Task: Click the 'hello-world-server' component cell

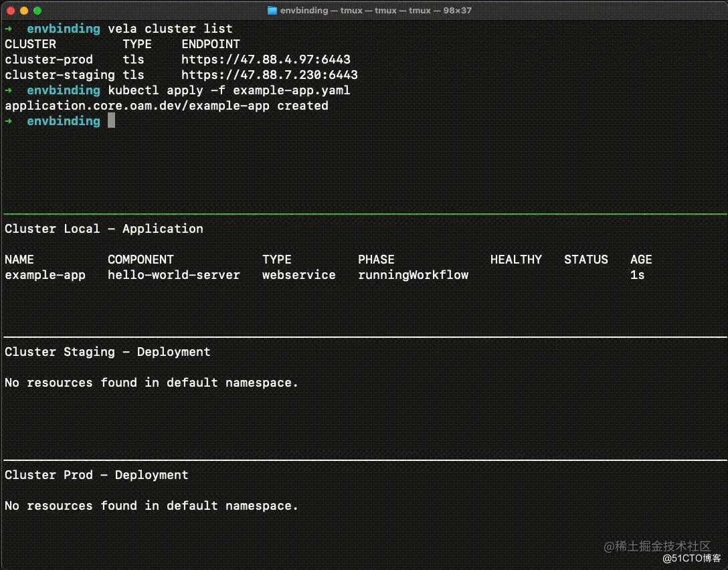Action: [x=174, y=275]
